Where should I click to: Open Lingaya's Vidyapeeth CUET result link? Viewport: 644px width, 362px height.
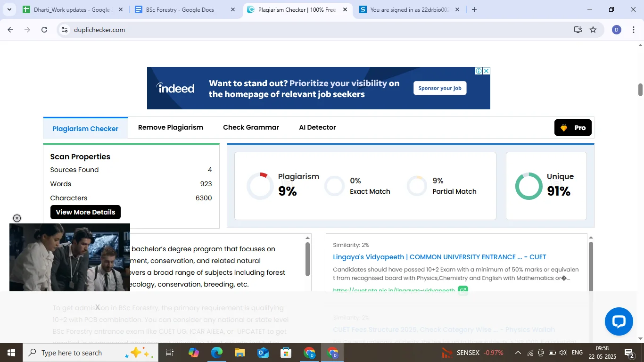click(x=439, y=257)
